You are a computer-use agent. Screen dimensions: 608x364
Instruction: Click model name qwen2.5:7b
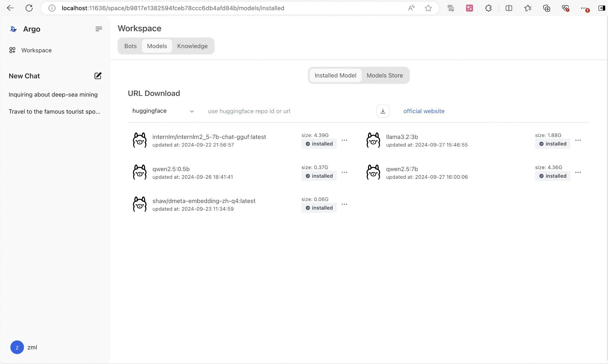(402, 169)
